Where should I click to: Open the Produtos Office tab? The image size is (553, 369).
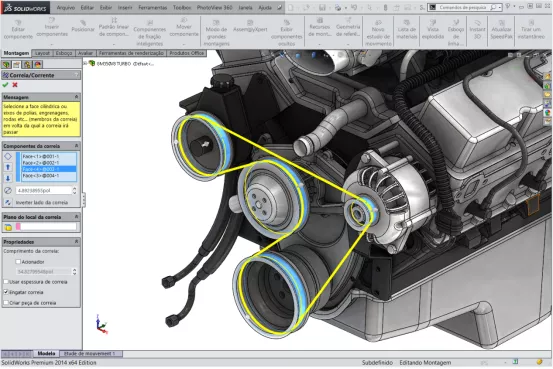(187, 53)
